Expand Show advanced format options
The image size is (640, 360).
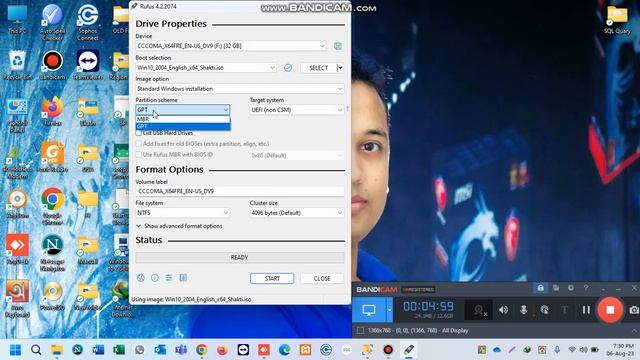coord(179,226)
